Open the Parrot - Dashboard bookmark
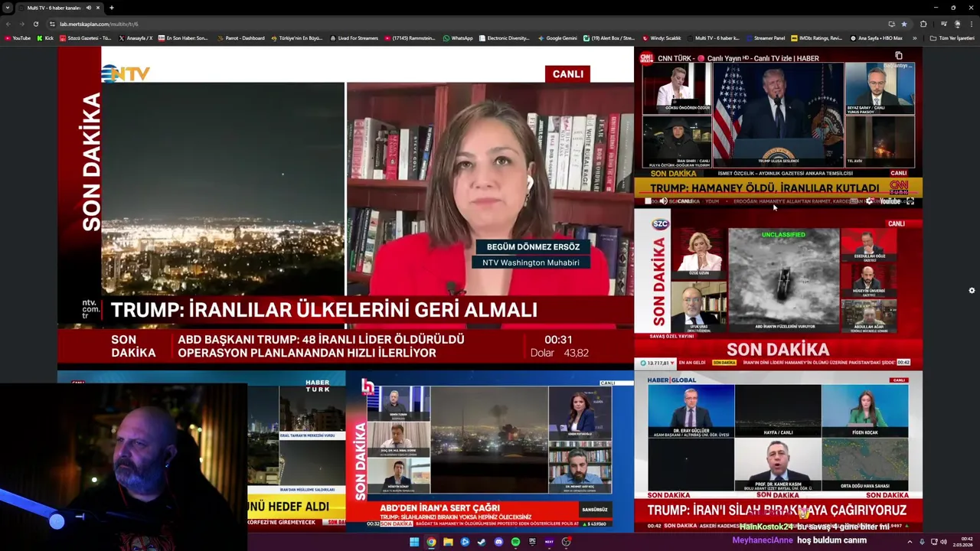980x551 pixels. pyautogui.click(x=240, y=37)
